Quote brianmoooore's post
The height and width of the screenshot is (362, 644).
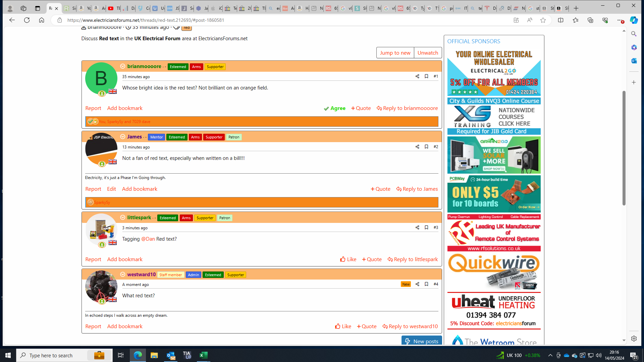[x=361, y=108]
